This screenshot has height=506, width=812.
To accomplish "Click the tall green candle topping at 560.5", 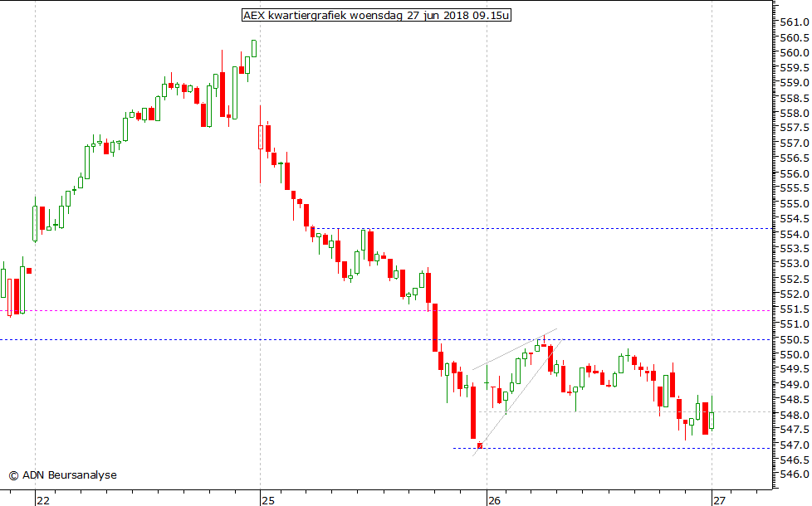I will coord(254,48).
